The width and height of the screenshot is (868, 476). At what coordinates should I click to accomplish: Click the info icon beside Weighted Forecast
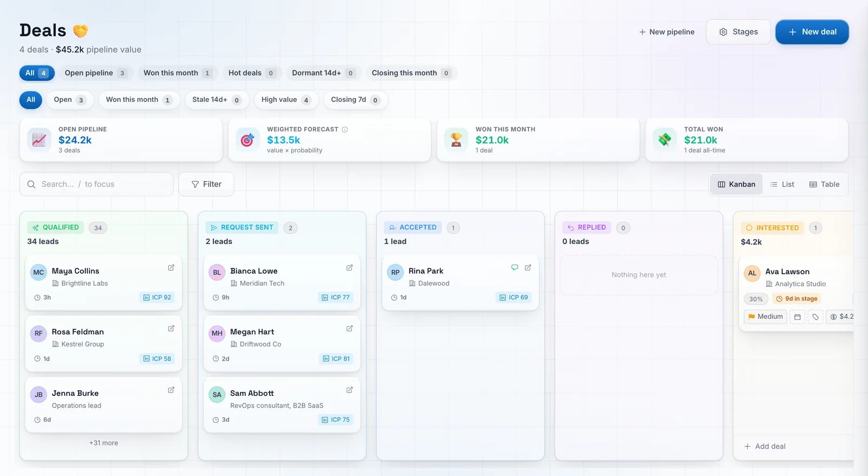[345, 130]
